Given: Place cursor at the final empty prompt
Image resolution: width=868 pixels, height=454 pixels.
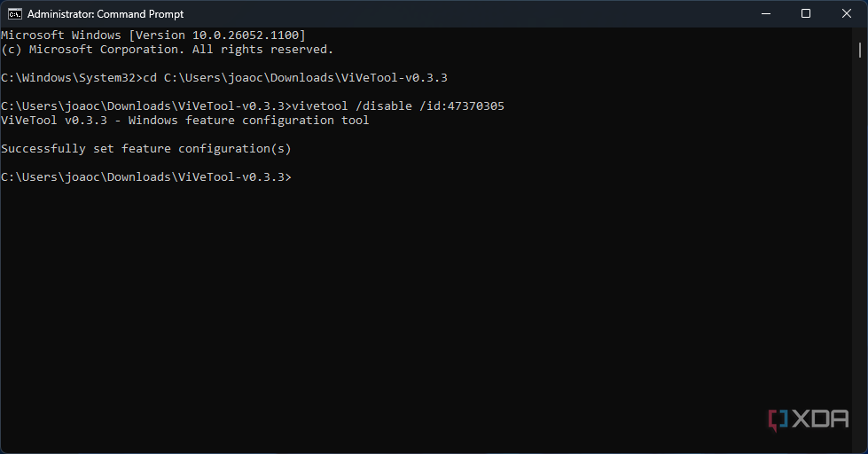Looking at the screenshot, I should click(x=295, y=176).
